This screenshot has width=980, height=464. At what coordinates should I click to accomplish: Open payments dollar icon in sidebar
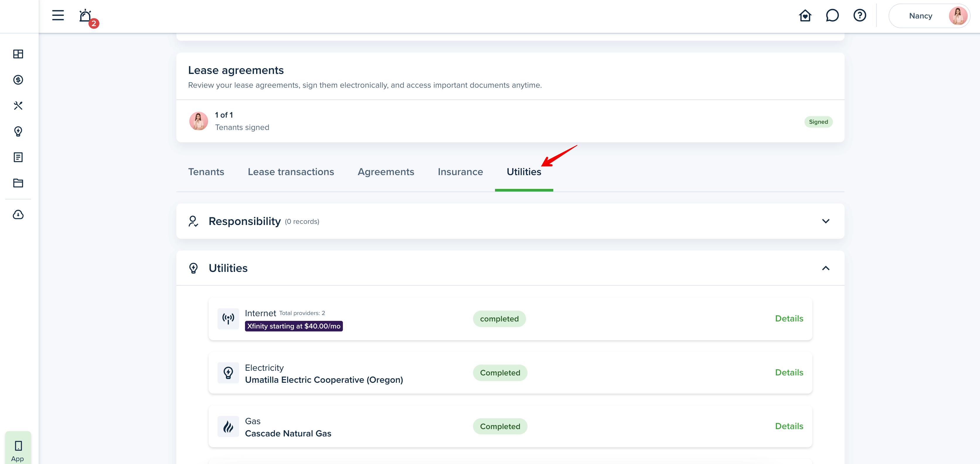click(18, 80)
